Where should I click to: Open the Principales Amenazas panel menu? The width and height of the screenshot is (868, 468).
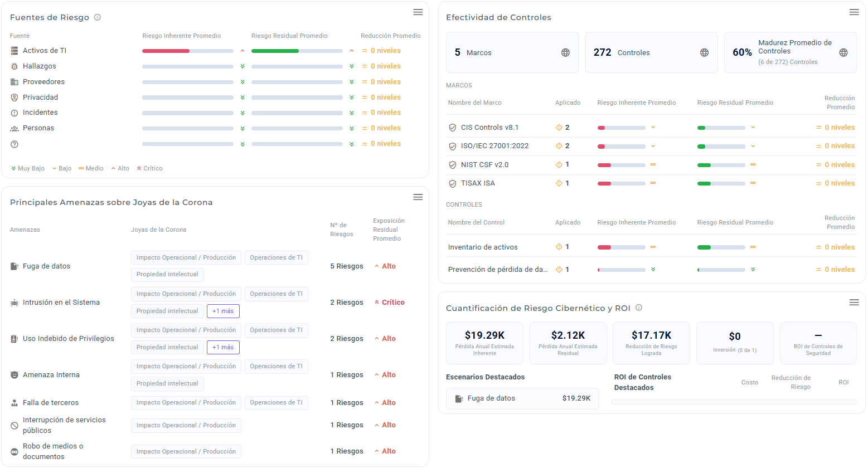418,197
